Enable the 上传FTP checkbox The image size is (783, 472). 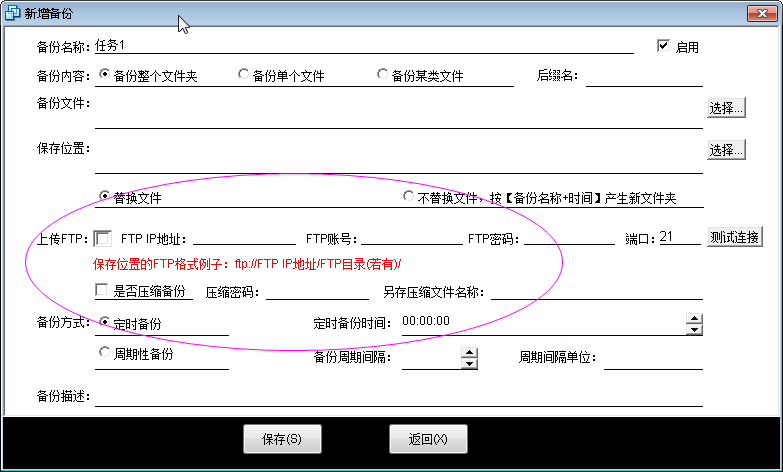[103, 238]
